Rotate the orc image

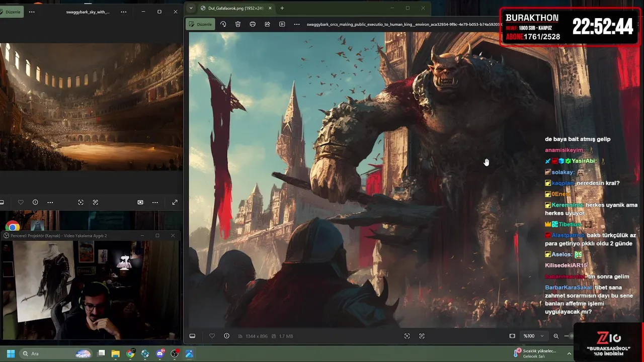tap(223, 24)
